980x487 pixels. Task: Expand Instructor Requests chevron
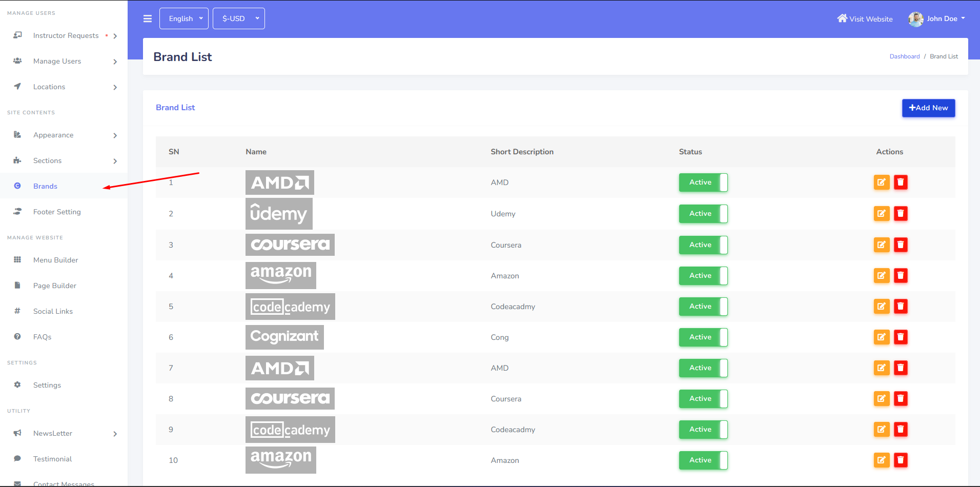point(115,36)
